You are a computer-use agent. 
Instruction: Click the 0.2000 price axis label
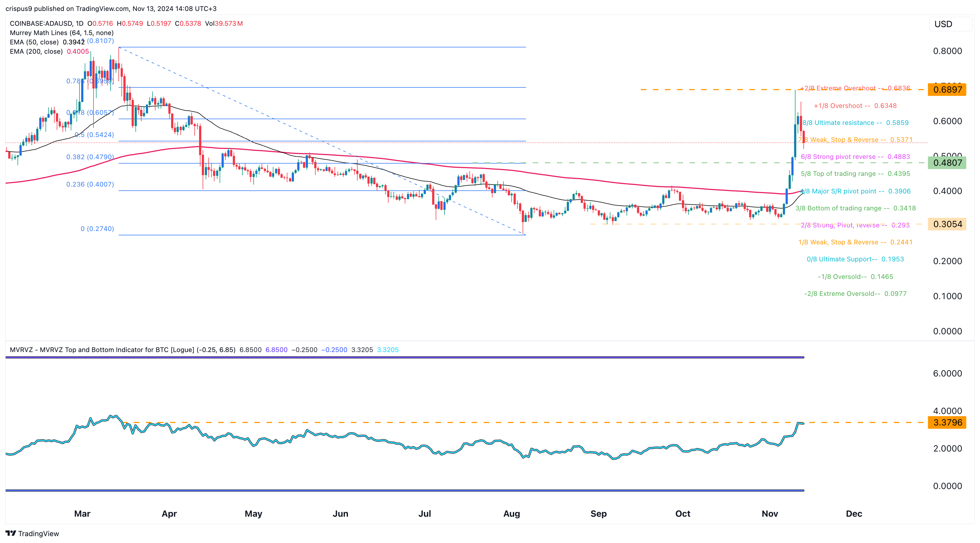pos(947,261)
